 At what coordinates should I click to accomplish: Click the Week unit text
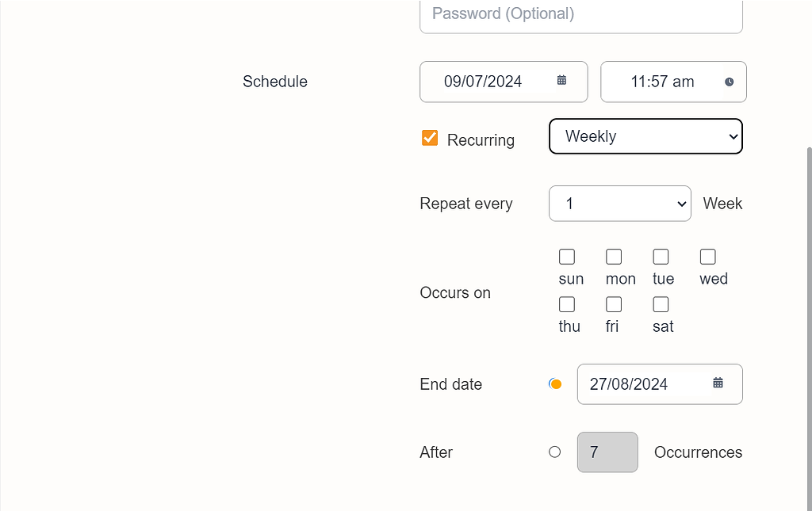[722, 204]
